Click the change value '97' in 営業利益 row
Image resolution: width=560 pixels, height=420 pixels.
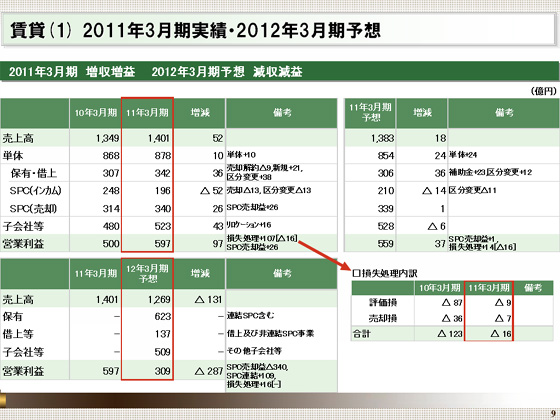coord(218,244)
